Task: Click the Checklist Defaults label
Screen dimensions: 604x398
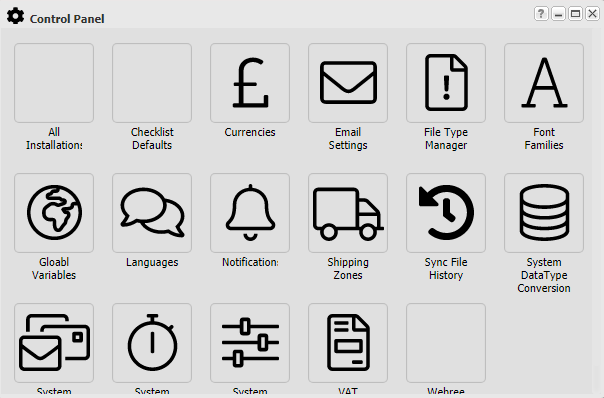Action: (152, 139)
